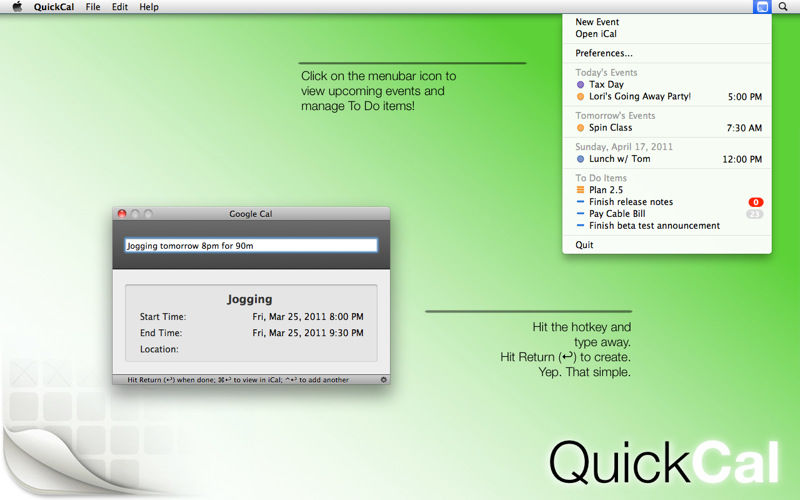800x500 pixels.
Task: Click the blue dash beside Pay Cable Bill
Action: pyautogui.click(x=580, y=214)
